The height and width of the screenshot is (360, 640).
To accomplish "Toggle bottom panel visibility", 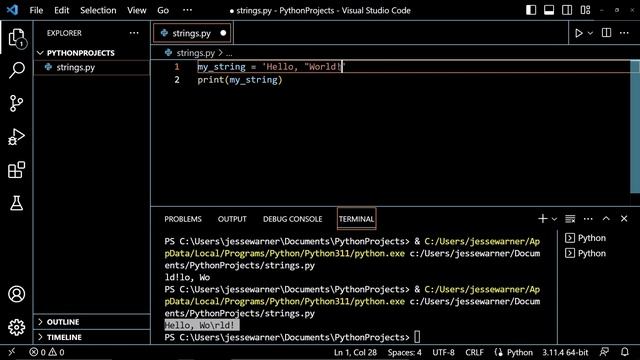I will (549, 10).
